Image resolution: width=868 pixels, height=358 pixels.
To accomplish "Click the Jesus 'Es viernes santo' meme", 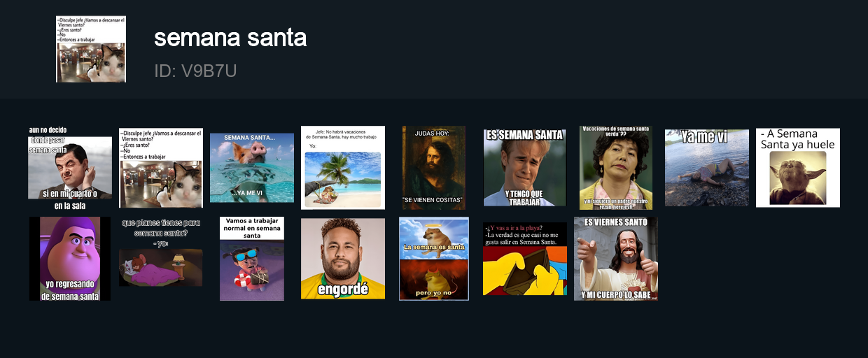I will (616, 259).
